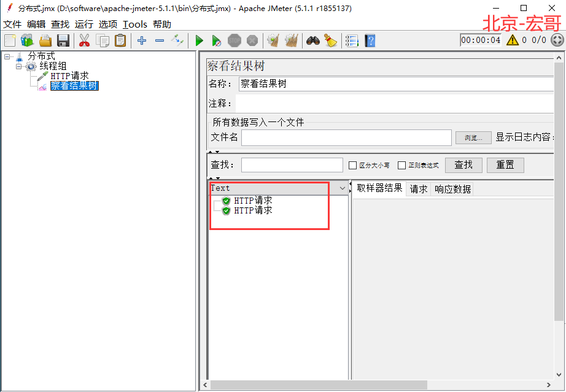The image size is (566, 392).
Task: Click the Reset Search broom icon
Action: 330,40
